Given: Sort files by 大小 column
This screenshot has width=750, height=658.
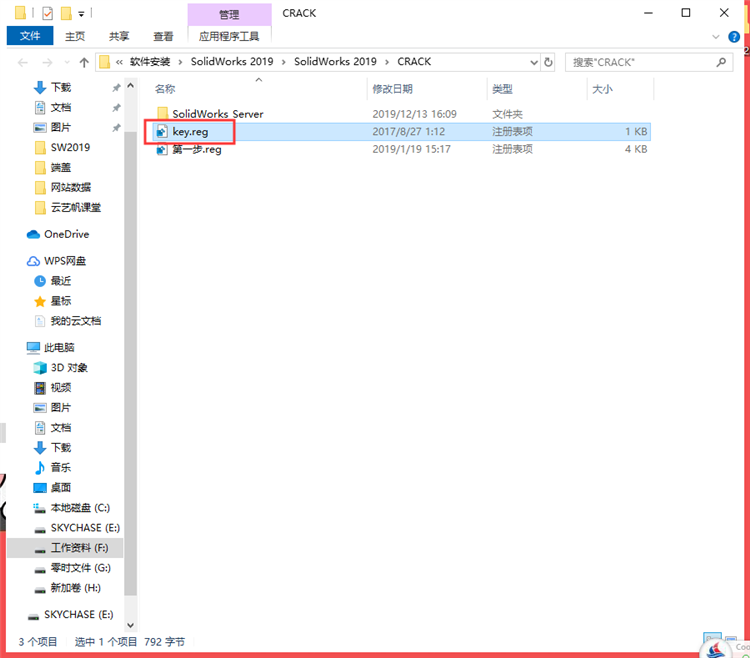Looking at the screenshot, I should pos(602,89).
